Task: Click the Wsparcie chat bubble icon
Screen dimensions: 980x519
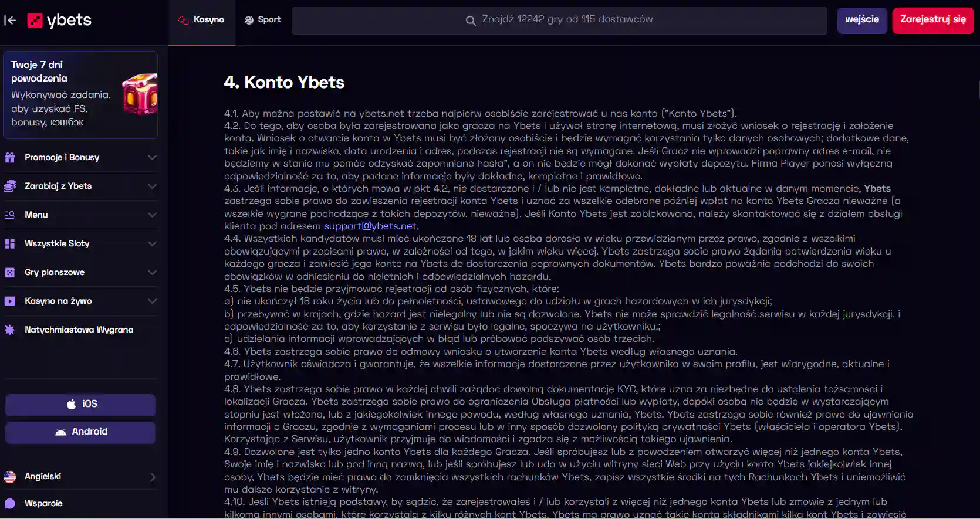Action: pyautogui.click(x=9, y=503)
